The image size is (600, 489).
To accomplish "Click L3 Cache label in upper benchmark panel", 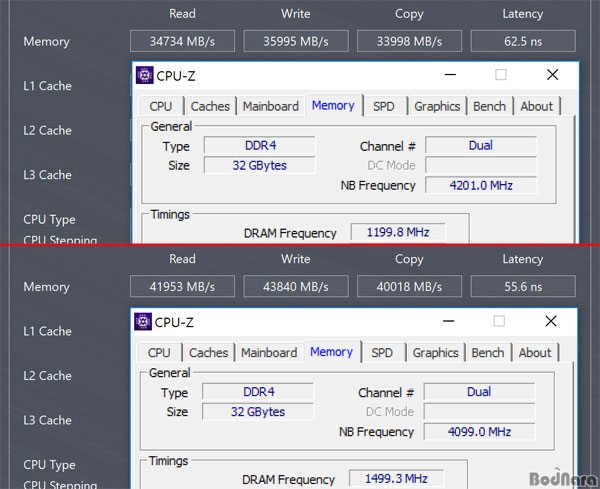I will click(47, 175).
